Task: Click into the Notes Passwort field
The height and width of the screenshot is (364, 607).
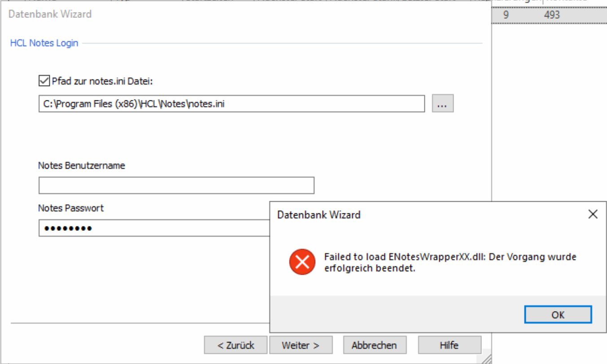Action: coord(153,228)
